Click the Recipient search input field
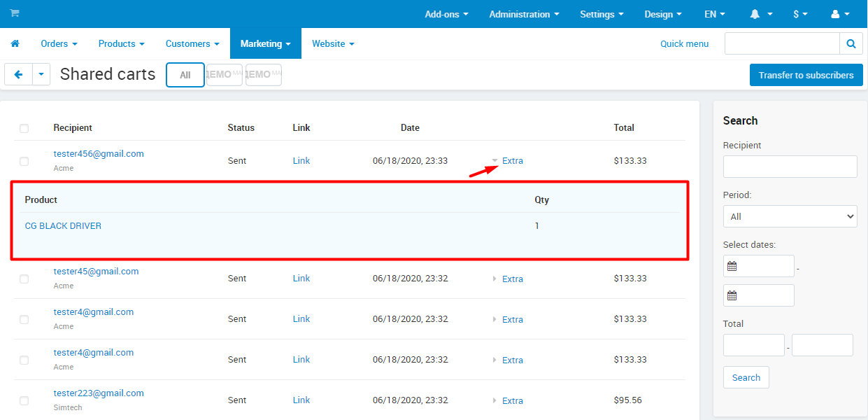The width and height of the screenshot is (868, 420). click(790, 167)
